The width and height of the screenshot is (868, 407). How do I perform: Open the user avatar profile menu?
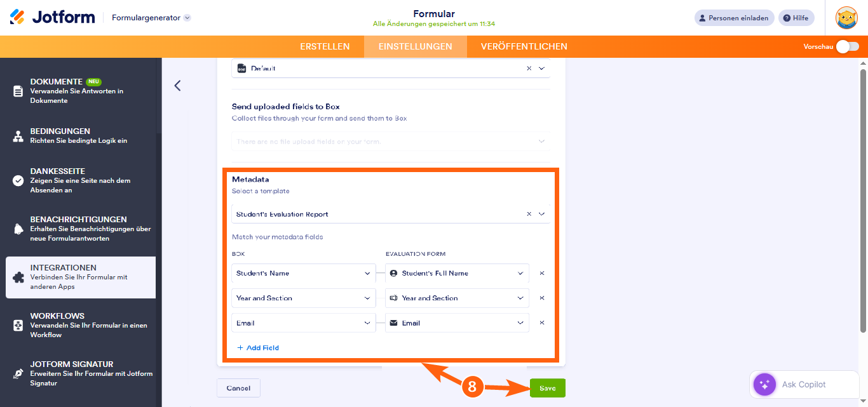click(x=846, y=18)
